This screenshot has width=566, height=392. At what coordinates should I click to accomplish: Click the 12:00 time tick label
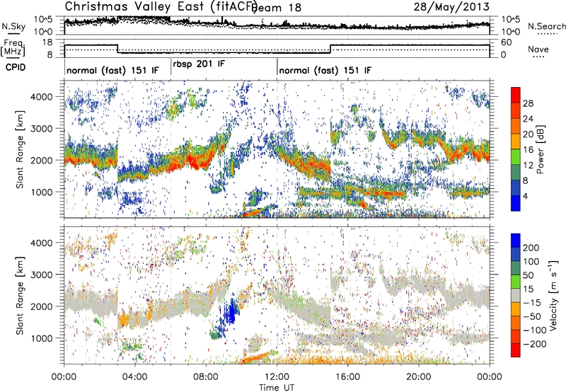[277, 377]
